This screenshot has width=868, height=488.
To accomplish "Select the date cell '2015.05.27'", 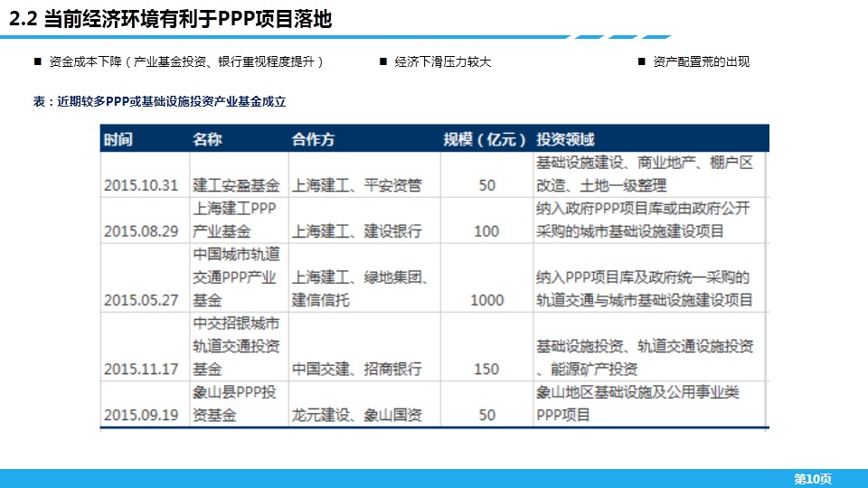I will pos(141,300).
